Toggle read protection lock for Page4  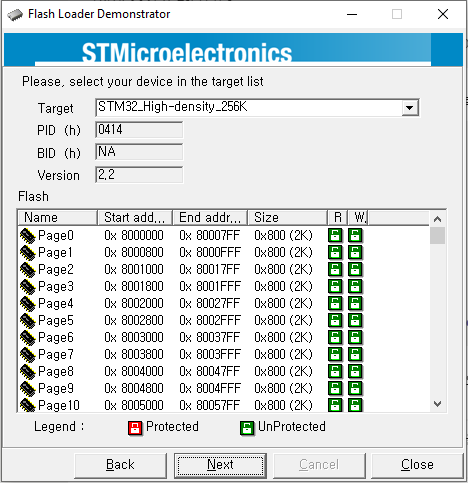pyautogui.click(x=335, y=303)
